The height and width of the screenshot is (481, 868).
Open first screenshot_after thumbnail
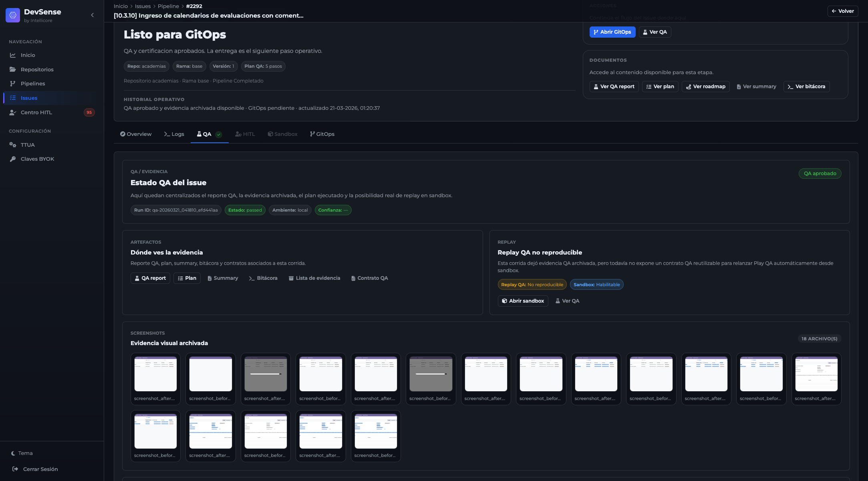coord(155,374)
